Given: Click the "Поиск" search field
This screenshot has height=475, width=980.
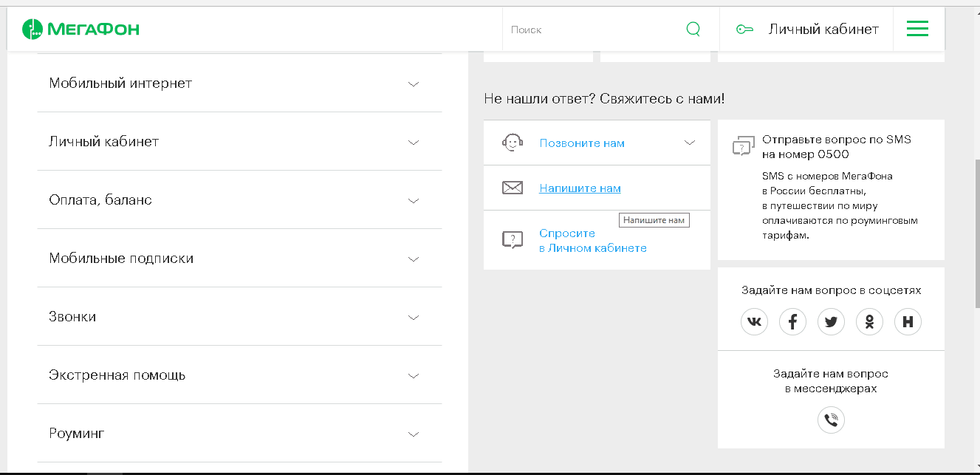Looking at the screenshot, I should (x=591, y=30).
